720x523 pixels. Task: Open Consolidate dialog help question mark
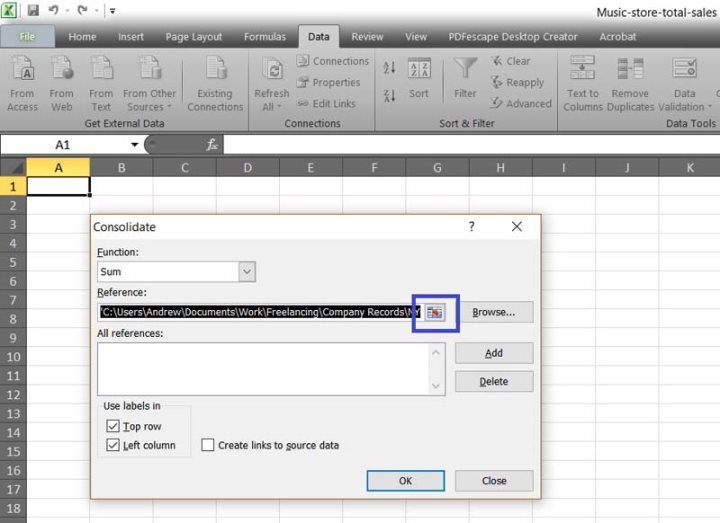tap(472, 226)
